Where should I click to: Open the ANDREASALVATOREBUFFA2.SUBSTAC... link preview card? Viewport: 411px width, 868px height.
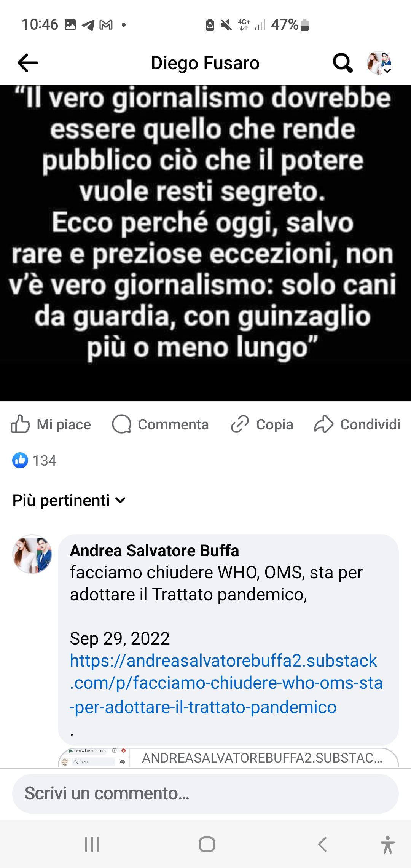tap(228, 758)
